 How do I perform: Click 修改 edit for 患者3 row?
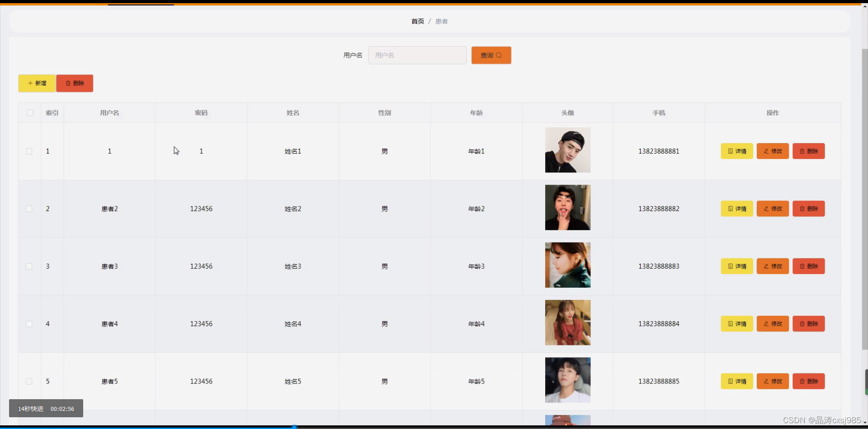click(773, 266)
